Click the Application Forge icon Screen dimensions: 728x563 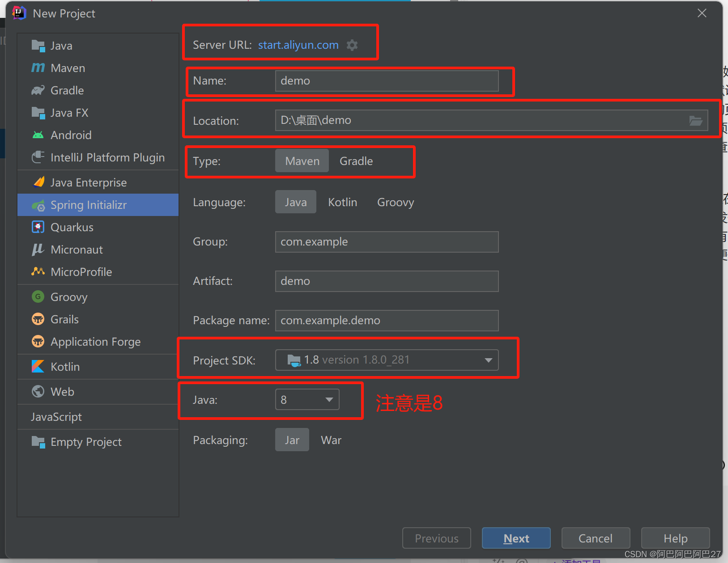pos(38,341)
